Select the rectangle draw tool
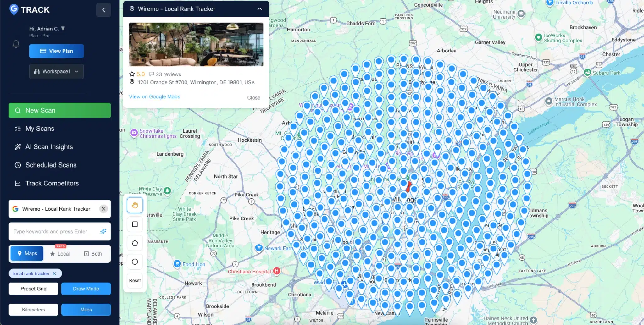The image size is (644, 325). click(135, 224)
